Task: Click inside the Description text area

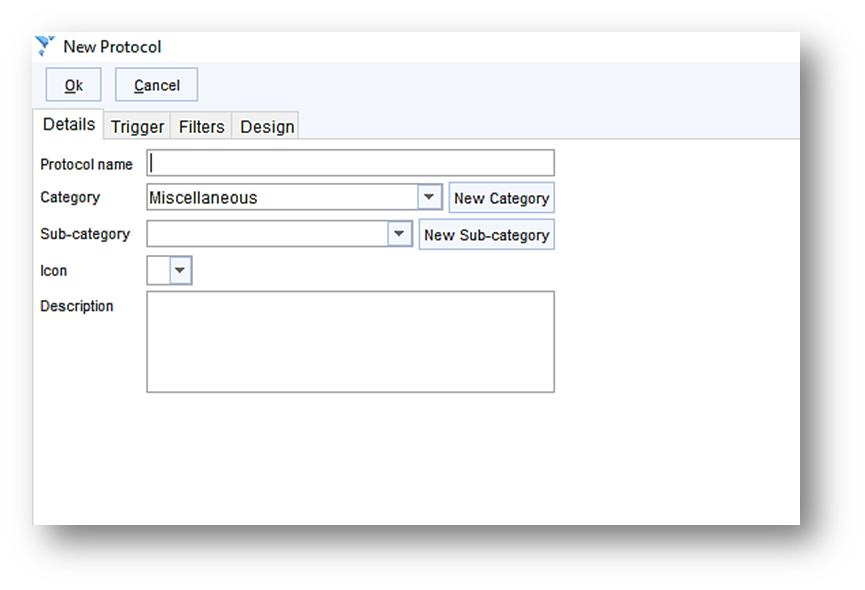Action: (350, 342)
